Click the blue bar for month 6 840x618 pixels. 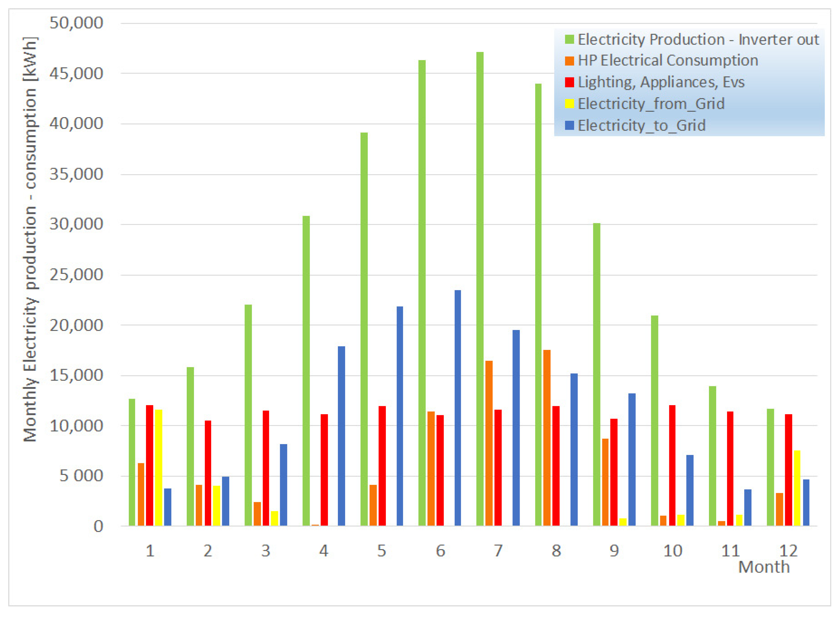click(x=458, y=408)
